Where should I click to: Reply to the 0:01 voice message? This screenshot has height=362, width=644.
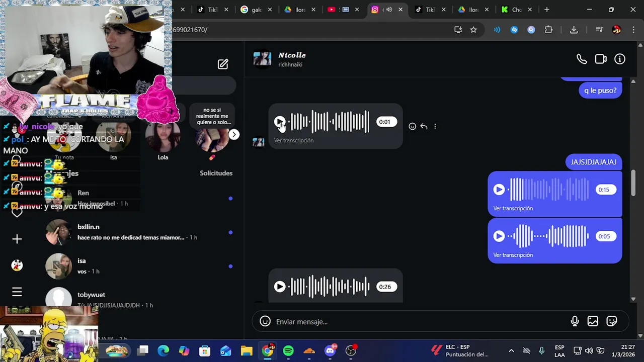424,127
